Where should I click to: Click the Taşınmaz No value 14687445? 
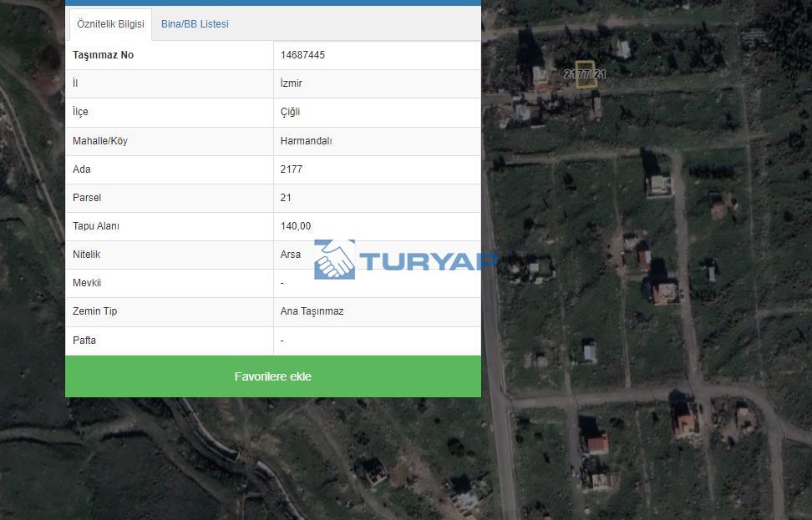302,55
